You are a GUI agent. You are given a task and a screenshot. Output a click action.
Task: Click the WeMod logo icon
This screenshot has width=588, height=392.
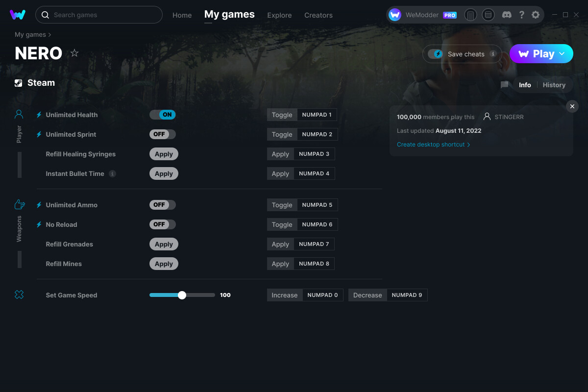[18, 15]
